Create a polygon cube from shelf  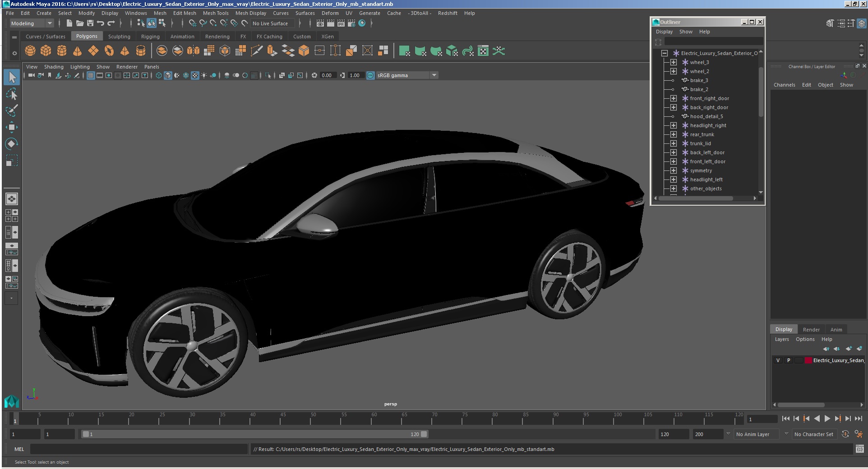[x=46, y=51]
